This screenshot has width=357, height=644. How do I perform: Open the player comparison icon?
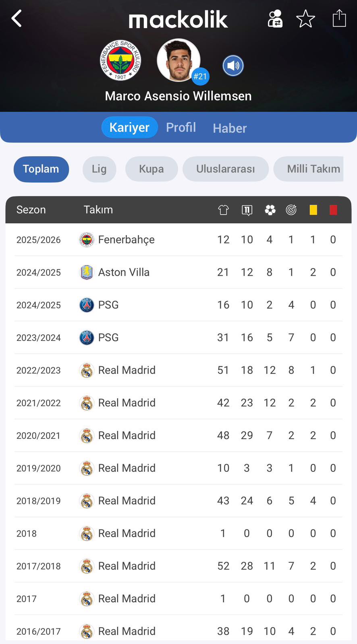point(275,19)
